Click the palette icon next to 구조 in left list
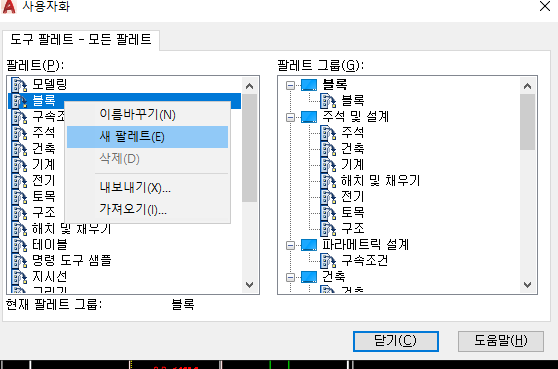 [19, 213]
